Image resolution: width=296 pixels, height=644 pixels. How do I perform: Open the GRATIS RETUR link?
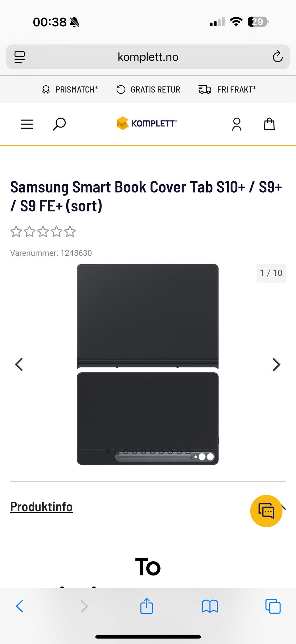point(148,90)
